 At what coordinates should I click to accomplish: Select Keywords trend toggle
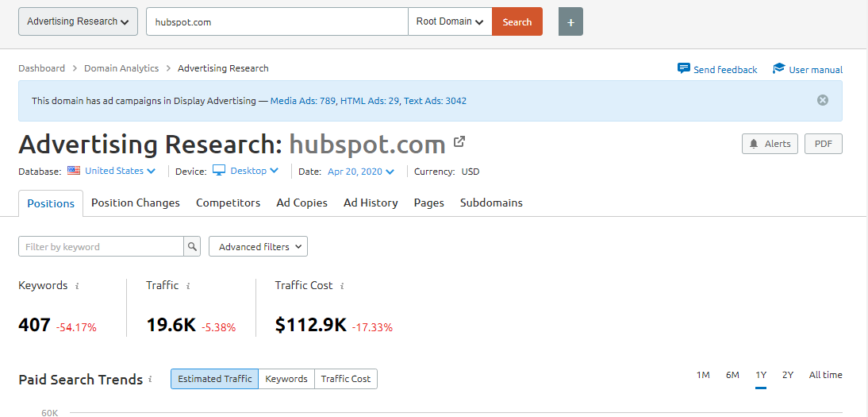[286, 379]
